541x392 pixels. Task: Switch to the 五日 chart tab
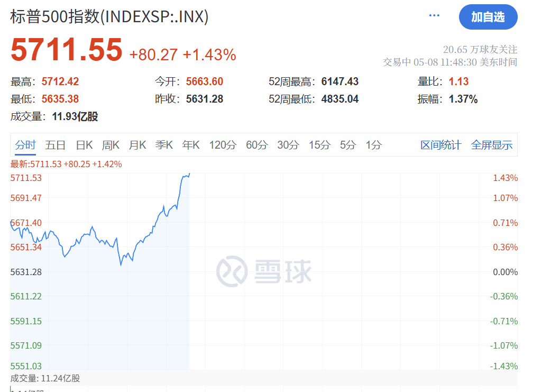pyautogui.click(x=55, y=145)
